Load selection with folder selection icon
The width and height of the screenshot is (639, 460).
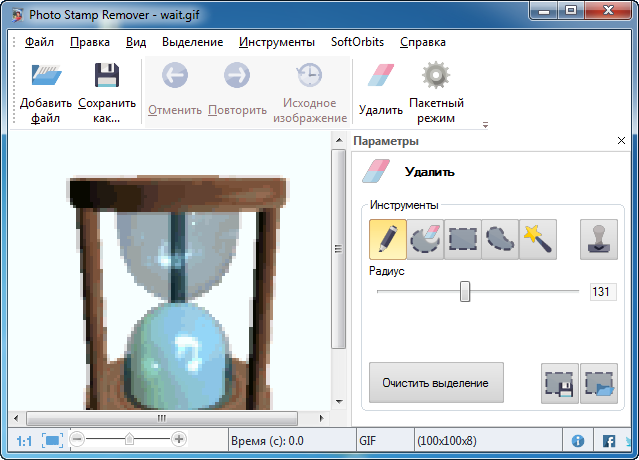coord(599,383)
